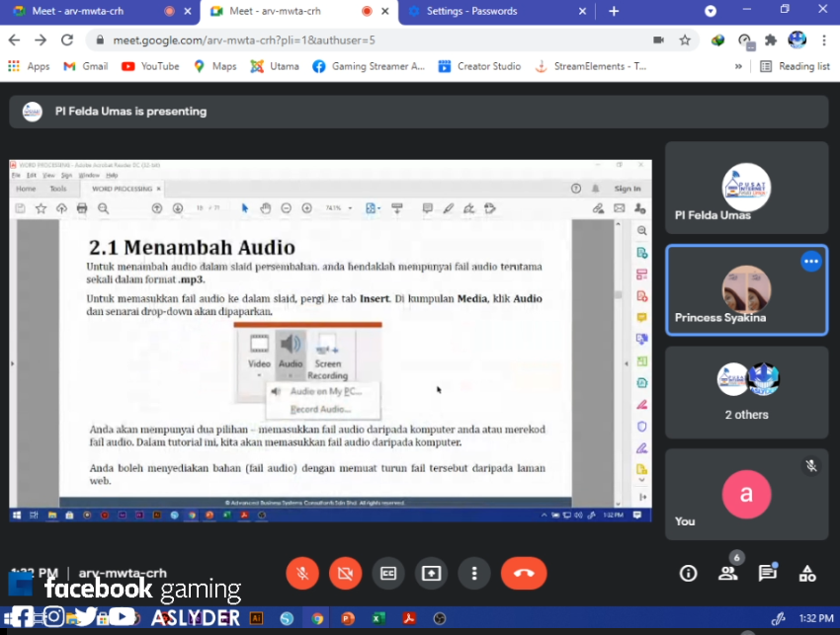Image resolution: width=840 pixels, height=635 pixels.
Task: Click the 2 others participant tile
Action: (x=746, y=392)
